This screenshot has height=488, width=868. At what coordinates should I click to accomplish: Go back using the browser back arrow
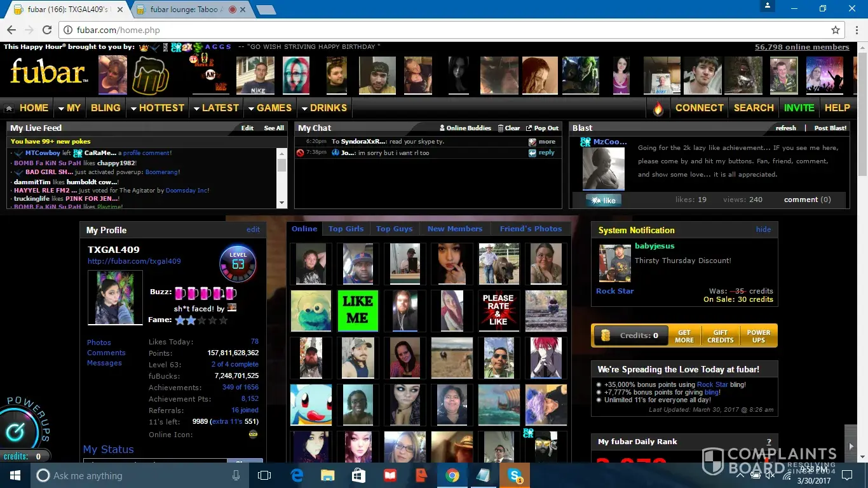pos(11,30)
